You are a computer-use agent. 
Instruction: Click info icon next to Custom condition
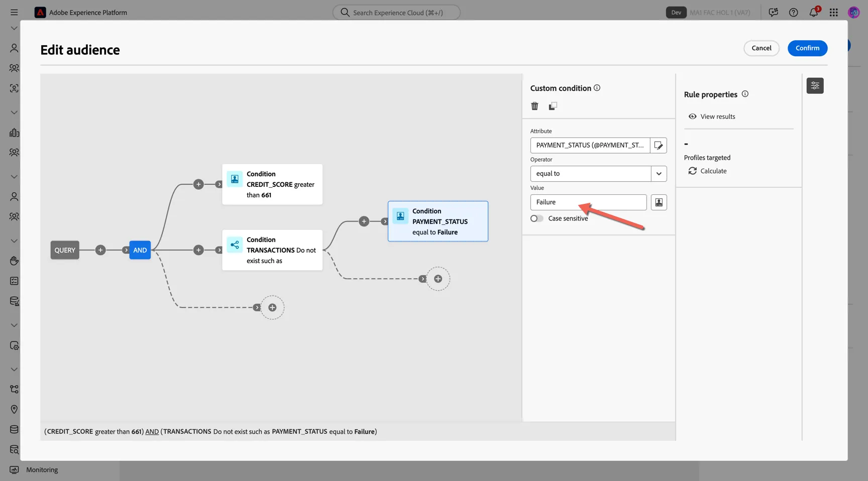tap(597, 88)
